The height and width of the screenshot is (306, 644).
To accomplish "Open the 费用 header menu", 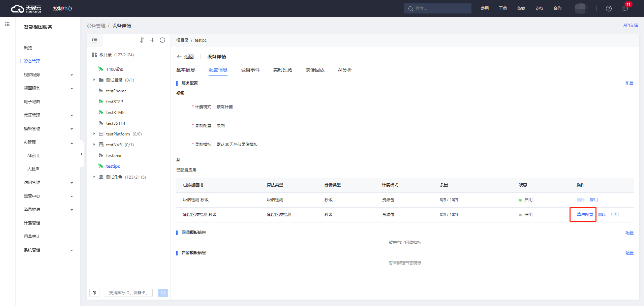I will (x=485, y=8).
